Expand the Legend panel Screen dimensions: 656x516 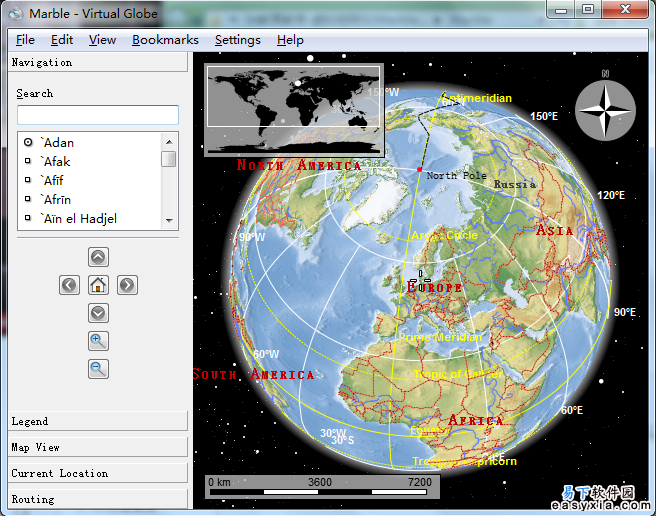pyautogui.click(x=96, y=421)
